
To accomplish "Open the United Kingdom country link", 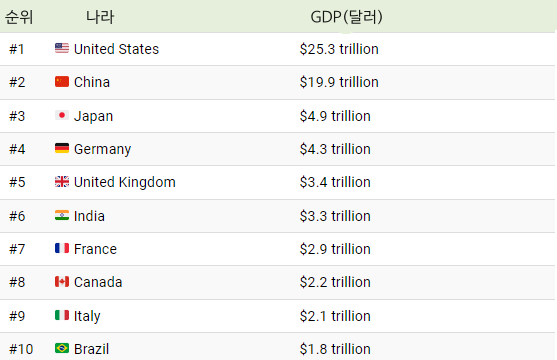I will pyautogui.click(x=125, y=182).
